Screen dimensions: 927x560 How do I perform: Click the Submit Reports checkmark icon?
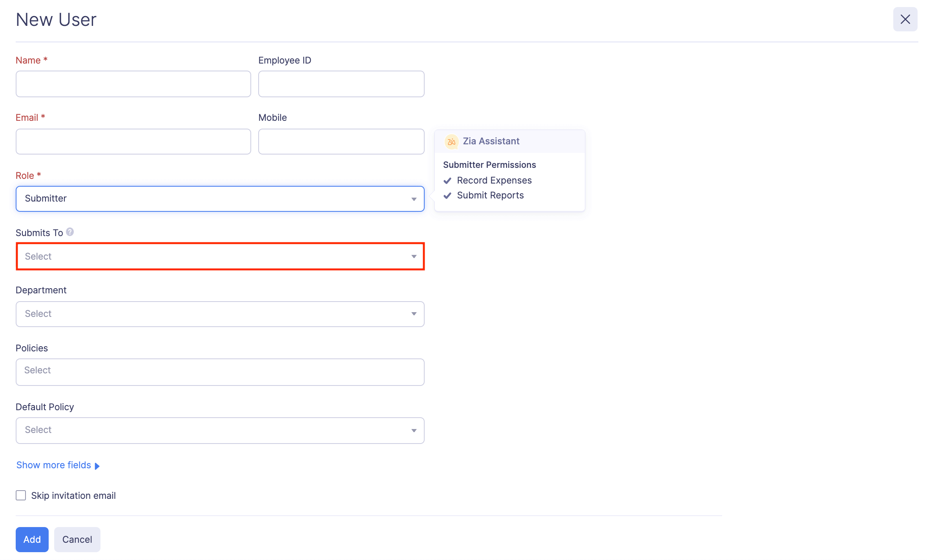pos(447,195)
